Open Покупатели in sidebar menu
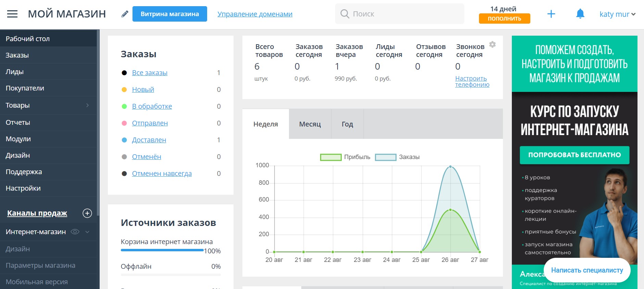This screenshot has height=289, width=644. pyautogui.click(x=48, y=88)
